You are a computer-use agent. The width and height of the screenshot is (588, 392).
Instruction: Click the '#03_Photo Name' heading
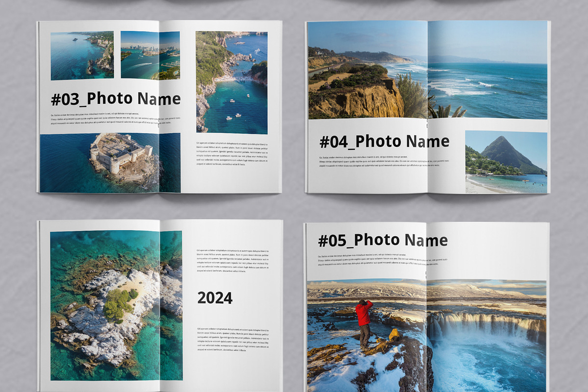click(116, 98)
